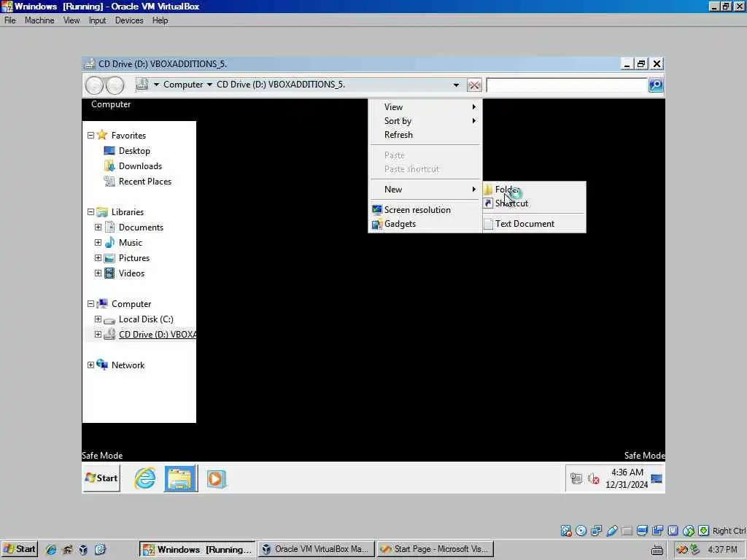Open the hard disk activity status icon
This screenshot has height=560, width=747.
click(x=566, y=531)
